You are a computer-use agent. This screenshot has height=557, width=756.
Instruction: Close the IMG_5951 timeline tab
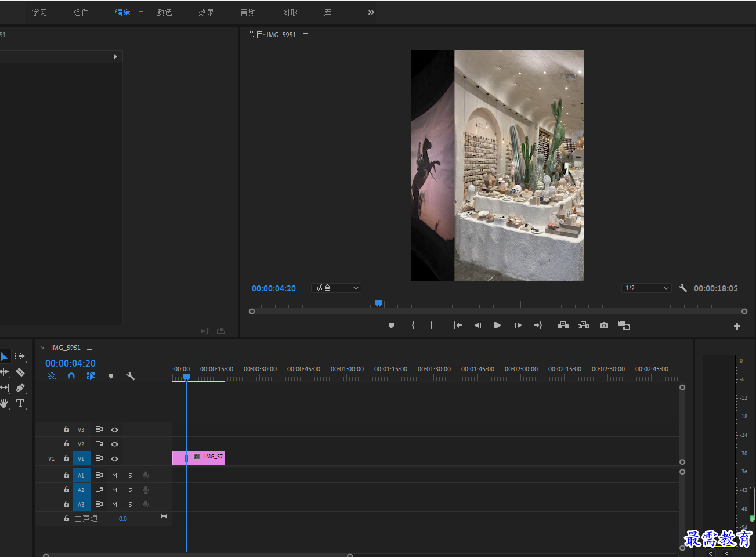42,348
